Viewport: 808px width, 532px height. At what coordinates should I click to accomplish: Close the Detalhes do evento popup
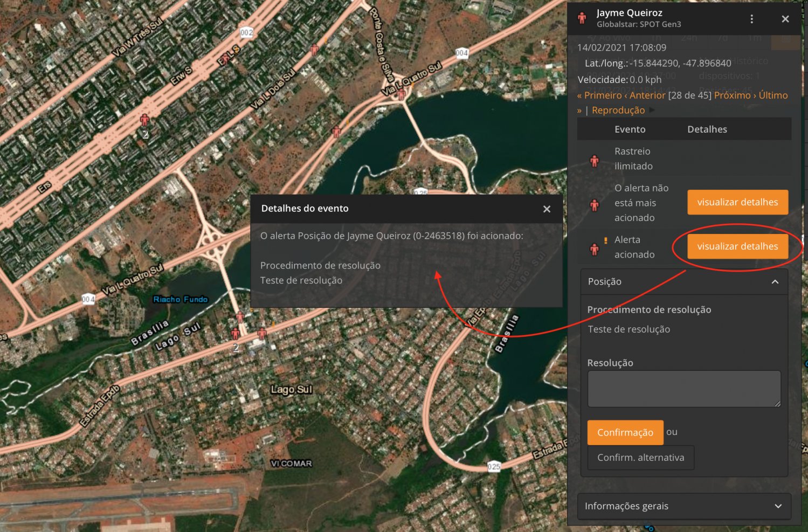[x=547, y=209]
